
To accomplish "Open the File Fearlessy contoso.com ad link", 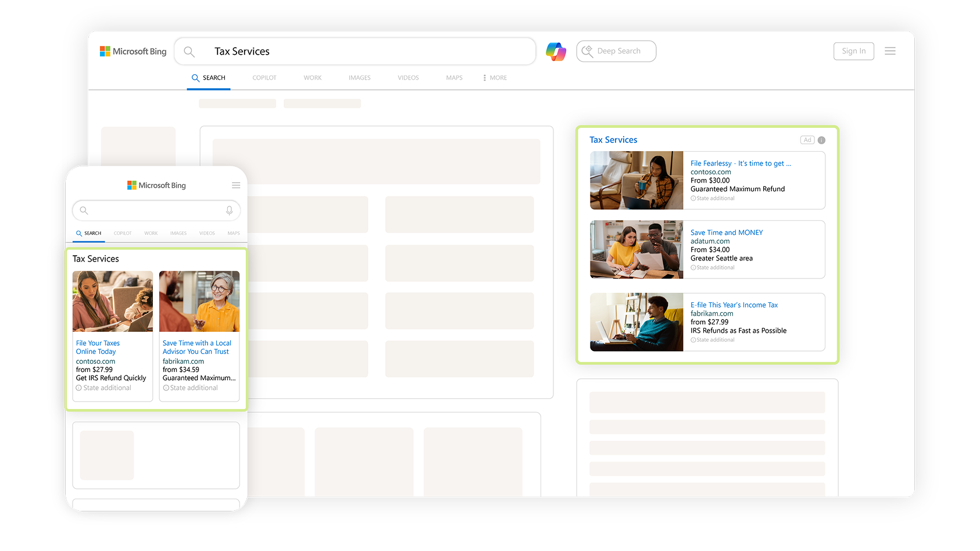I will pos(740,163).
